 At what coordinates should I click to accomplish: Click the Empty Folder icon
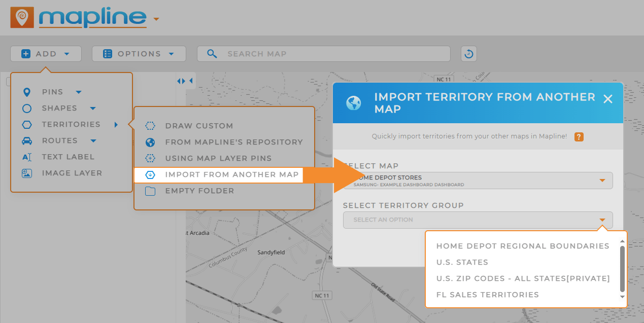click(x=150, y=191)
